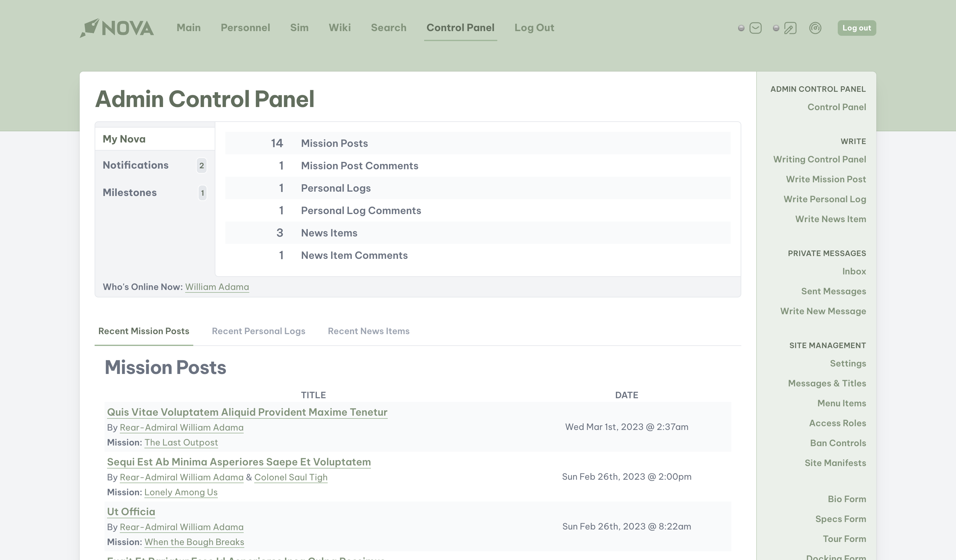Viewport: 956px width, 560px height.
Task: Open Messages & Titles in sidebar
Action: pyautogui.click(x=827, y=383)
